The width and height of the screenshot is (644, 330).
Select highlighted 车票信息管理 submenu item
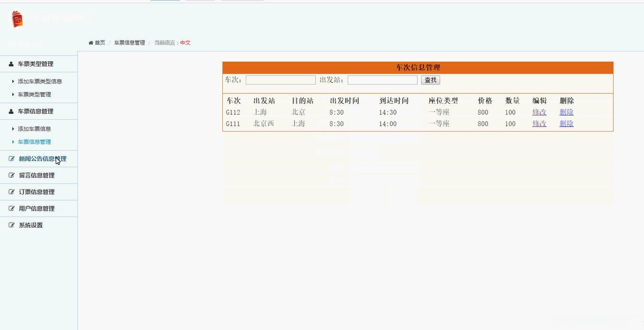coord(34,142)
